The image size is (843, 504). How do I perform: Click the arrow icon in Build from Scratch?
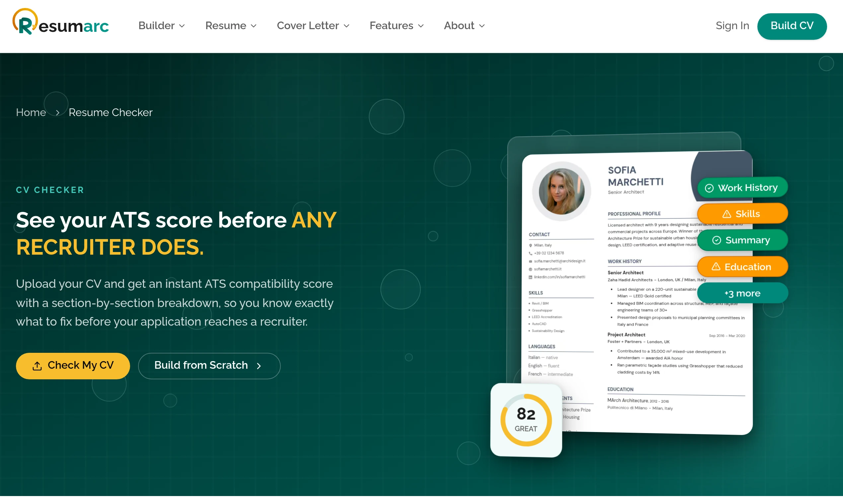(x=259, y=366)
